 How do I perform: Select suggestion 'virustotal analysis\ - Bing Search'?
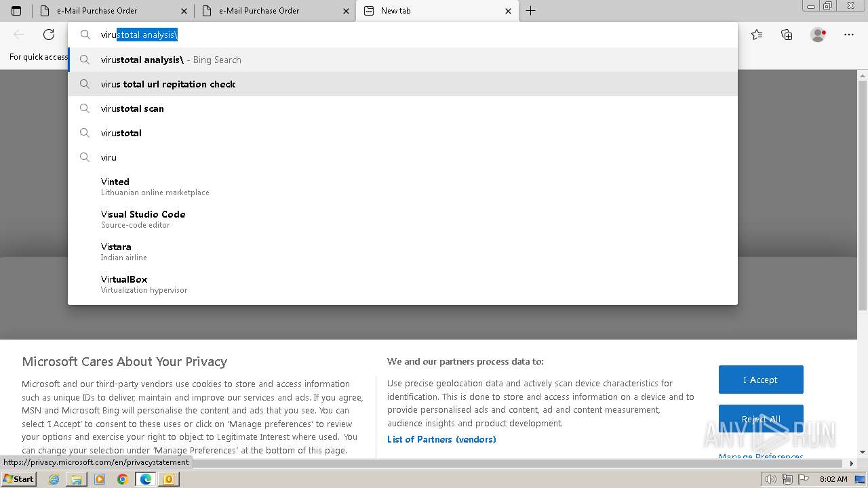(403, 60)
